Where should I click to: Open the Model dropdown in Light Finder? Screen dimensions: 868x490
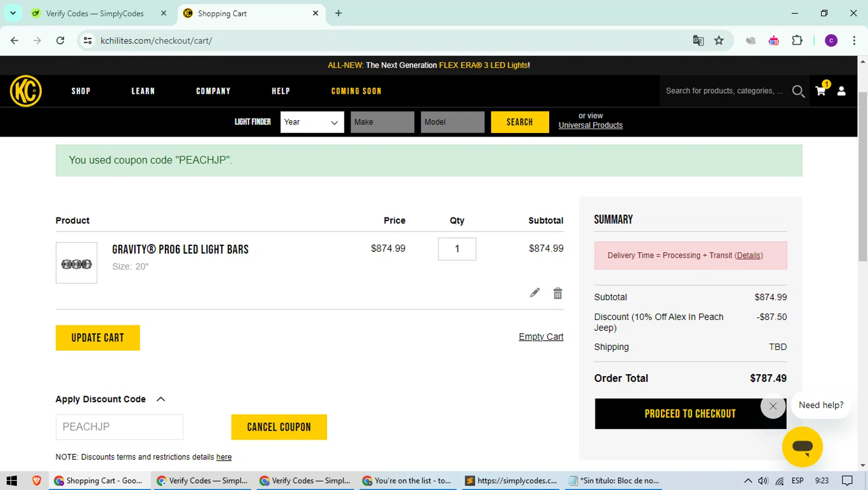click(453, 122)
